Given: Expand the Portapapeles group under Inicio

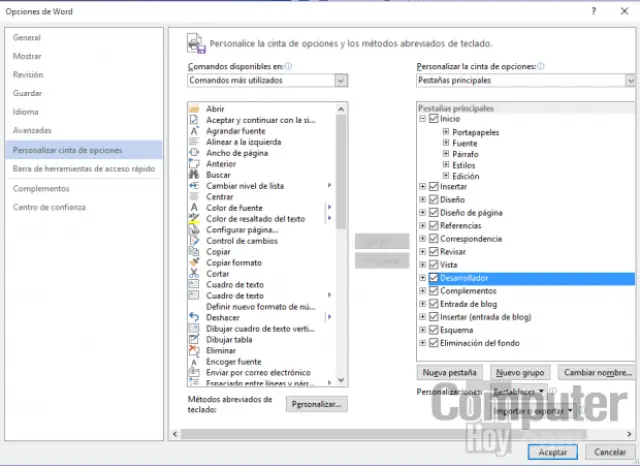Looking at the screenshot, I should pyautogui.click(x=446, y=132).
